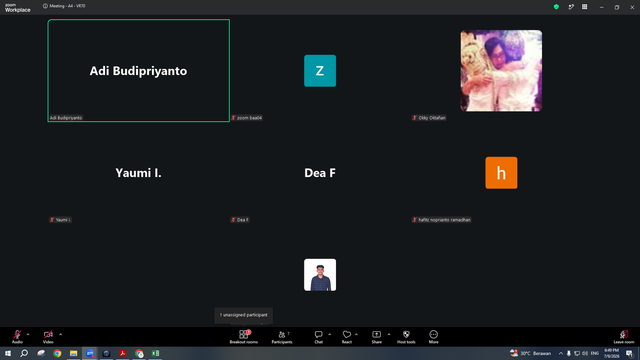Open the Host tools shield menu

tap(406, 337)
